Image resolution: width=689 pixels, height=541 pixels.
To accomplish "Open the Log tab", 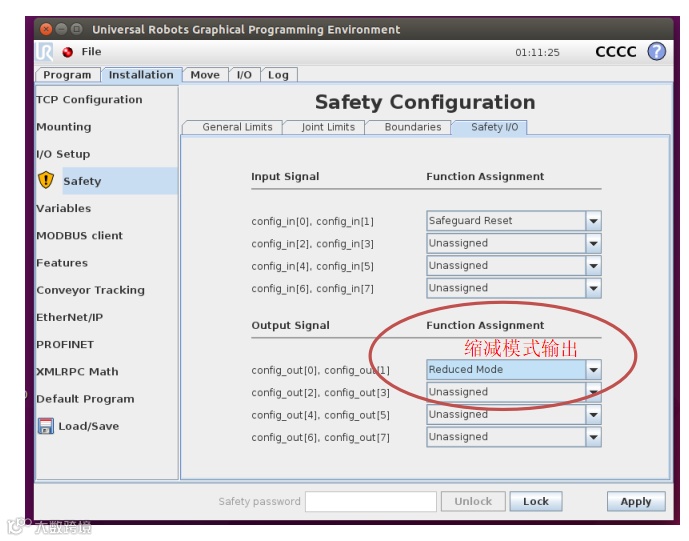I will pyautogui.click(x=279, y=75).
